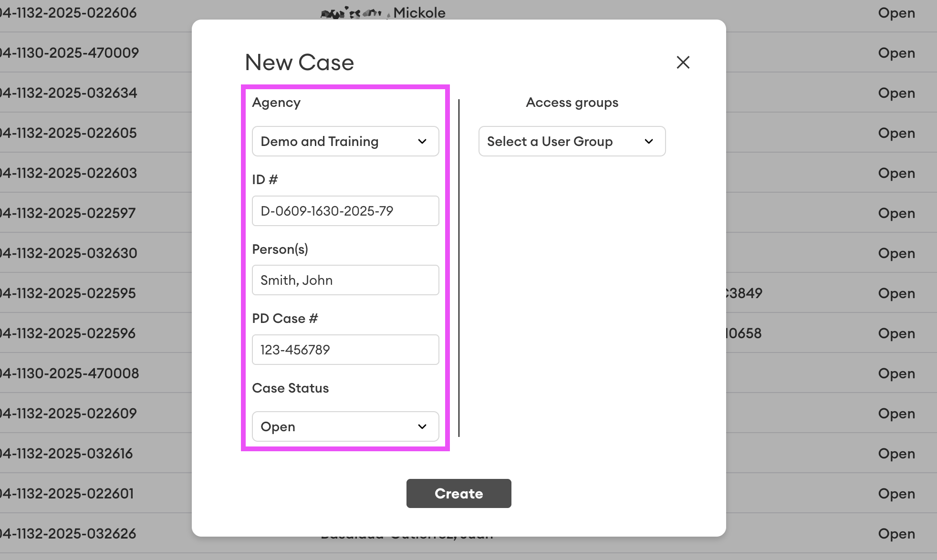Close the New Case dialog

[683, 62]
